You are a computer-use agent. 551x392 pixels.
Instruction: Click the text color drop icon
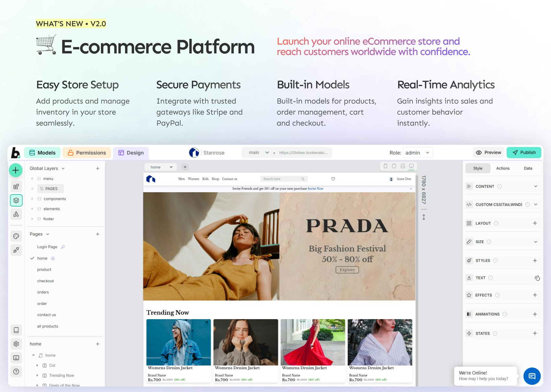[537, 278]
